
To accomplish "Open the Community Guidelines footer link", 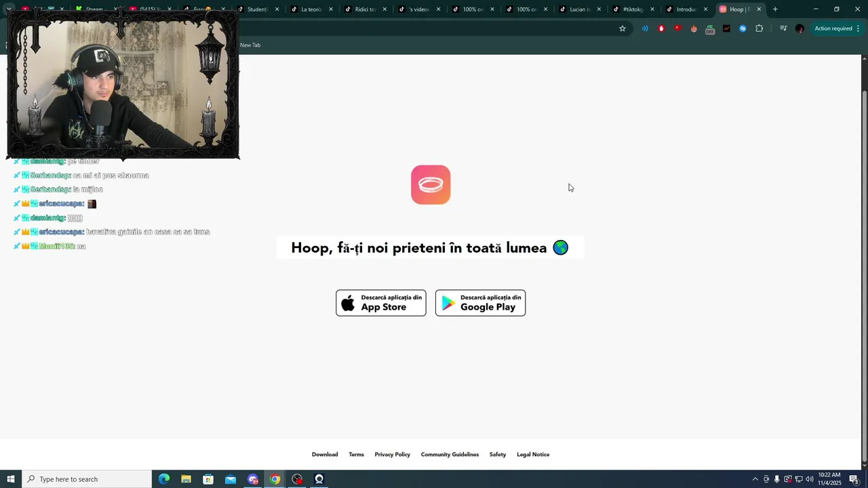I will click(450, 455).
